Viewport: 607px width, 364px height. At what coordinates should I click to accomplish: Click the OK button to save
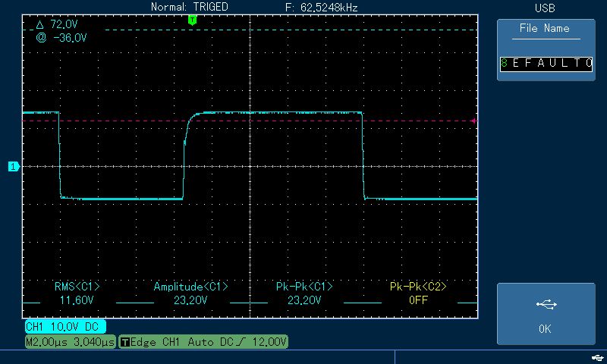coord(546,314)
